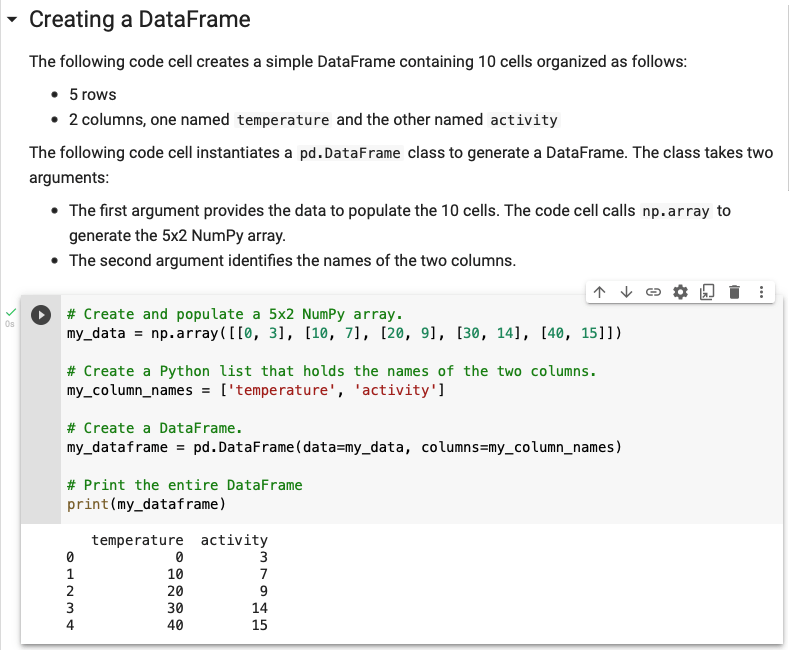Click the temperature column header in output

point(137,540)
